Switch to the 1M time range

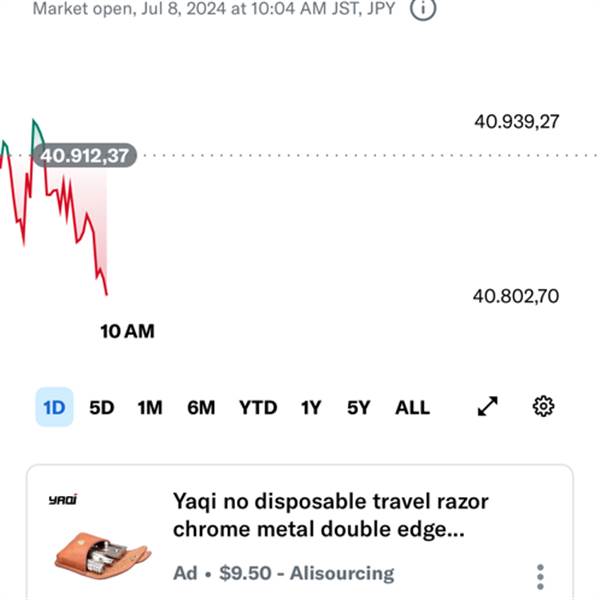150,408
